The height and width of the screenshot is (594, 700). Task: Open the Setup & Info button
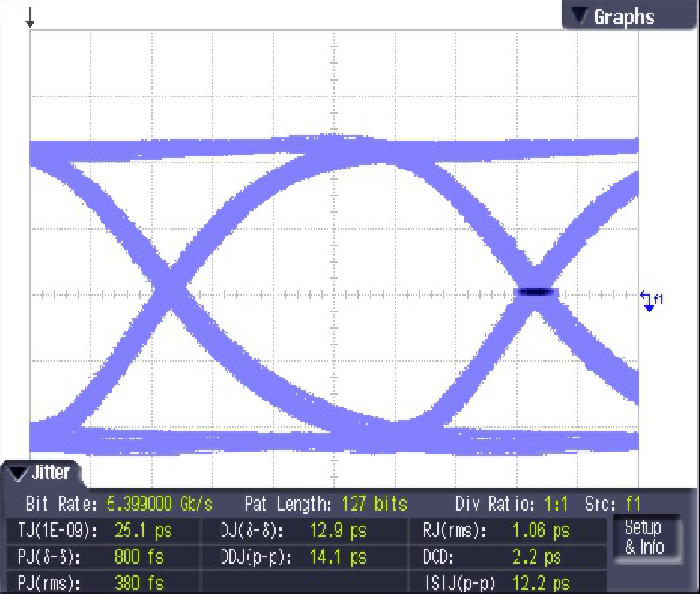645,538
